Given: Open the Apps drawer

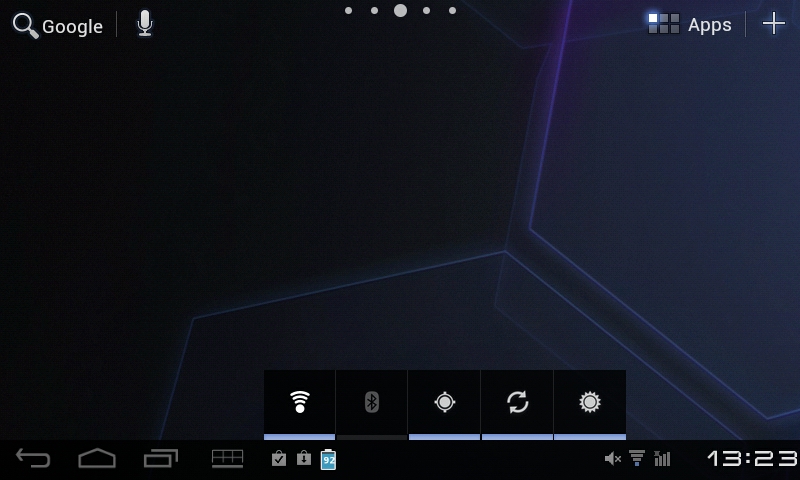Looking at the screenshot, I should (689, 24).
